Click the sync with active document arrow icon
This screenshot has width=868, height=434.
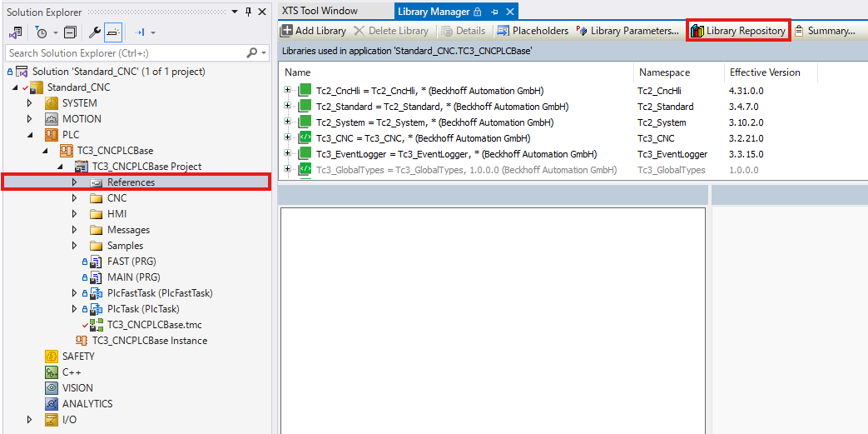click(x=140, y=32)
